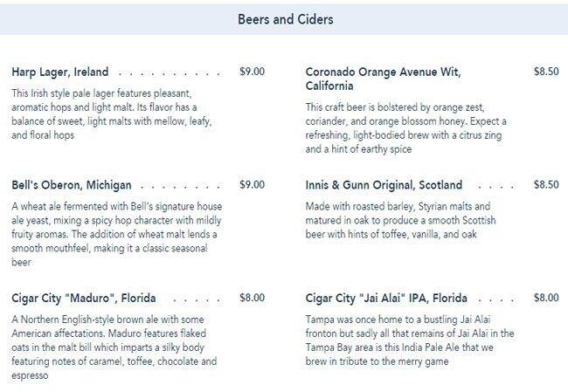Click the $9.00 price for Harp Lager
568x392 pixels.
click(252, 72)
